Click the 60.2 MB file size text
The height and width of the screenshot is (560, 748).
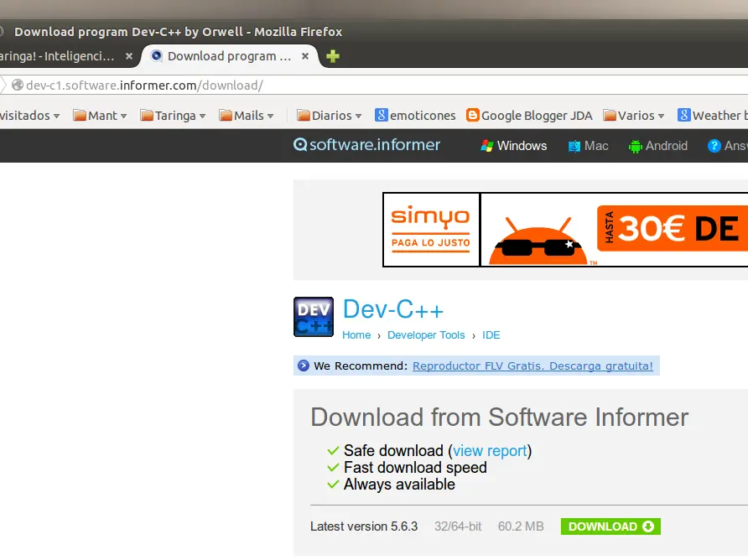[521, 526]
